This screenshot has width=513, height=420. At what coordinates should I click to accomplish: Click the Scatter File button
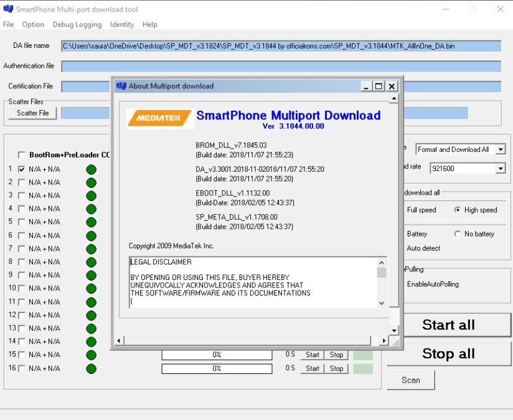pyautogui.click(x=33, y=113)
